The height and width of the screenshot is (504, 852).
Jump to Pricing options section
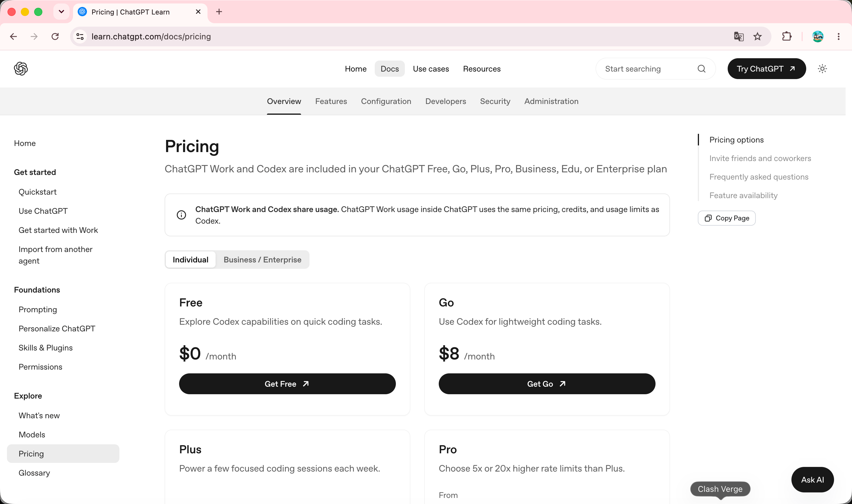[x=736, y=140]
